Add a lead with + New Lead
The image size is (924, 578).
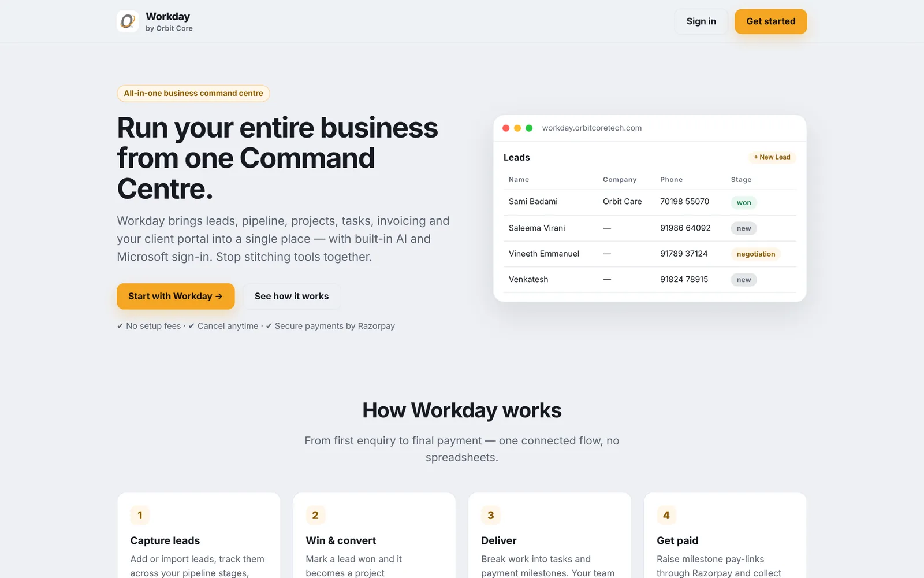[772, 157]
